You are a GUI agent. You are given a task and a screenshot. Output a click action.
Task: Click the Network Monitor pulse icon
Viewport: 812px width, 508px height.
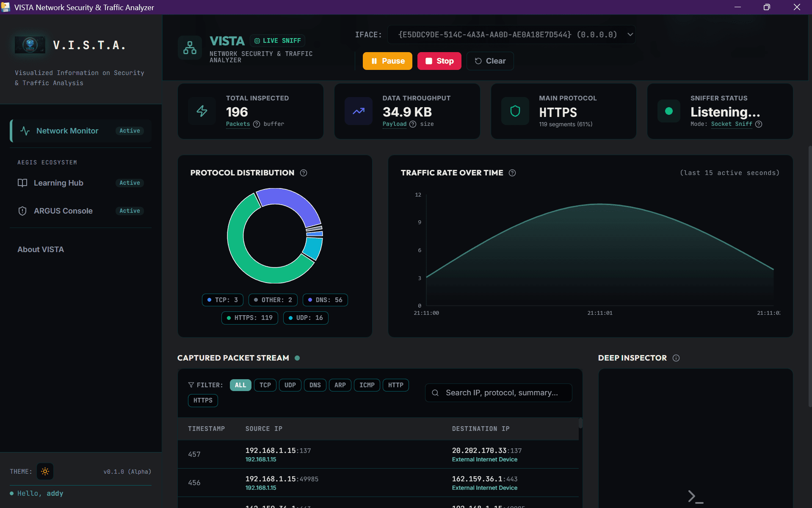point(25,131)
